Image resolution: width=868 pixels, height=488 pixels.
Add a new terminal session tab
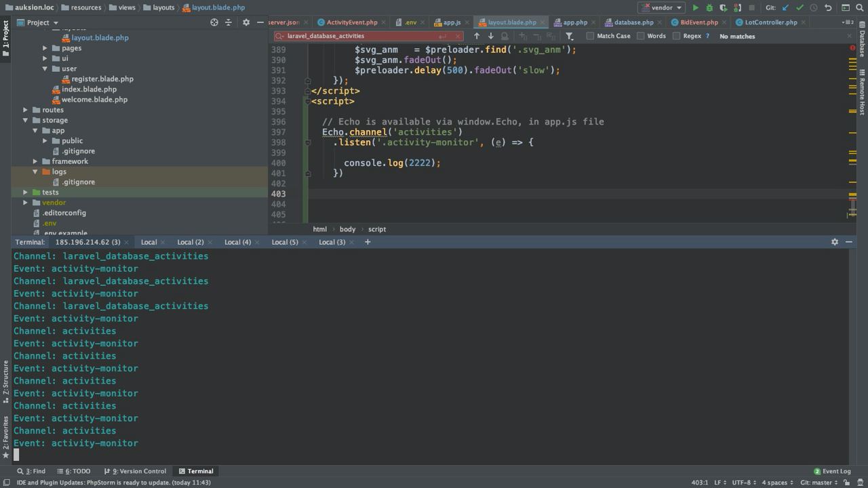tap(368, 242)
